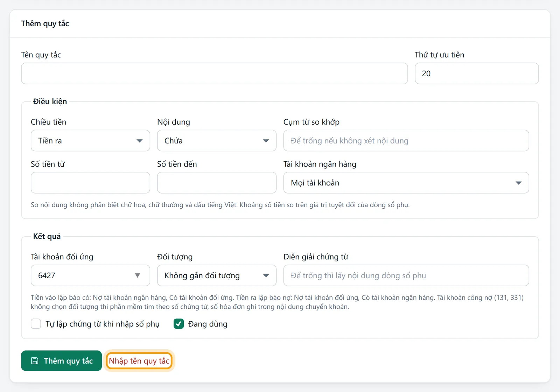Click the Chiều tiền label

[48, 122]
